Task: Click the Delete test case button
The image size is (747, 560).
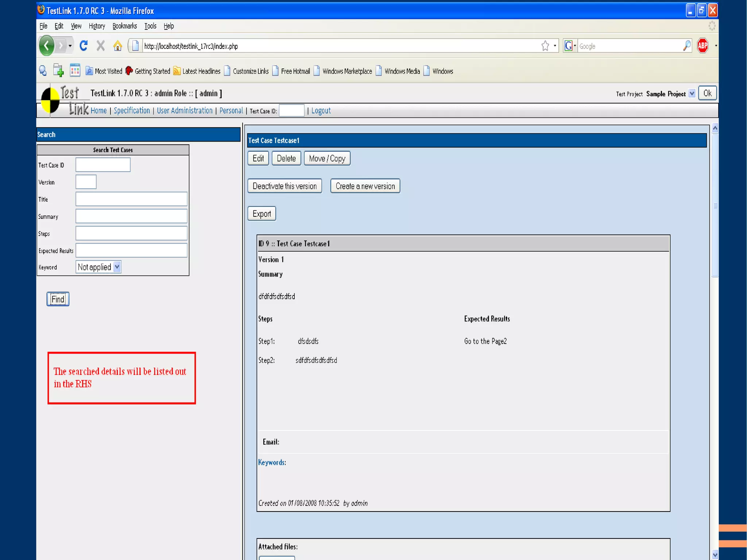Action: [x=286, y=158]
